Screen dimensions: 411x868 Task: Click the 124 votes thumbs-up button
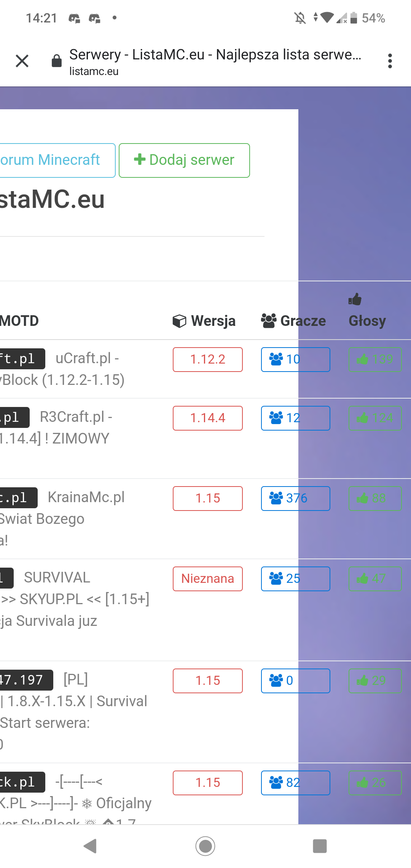(375, 418)
